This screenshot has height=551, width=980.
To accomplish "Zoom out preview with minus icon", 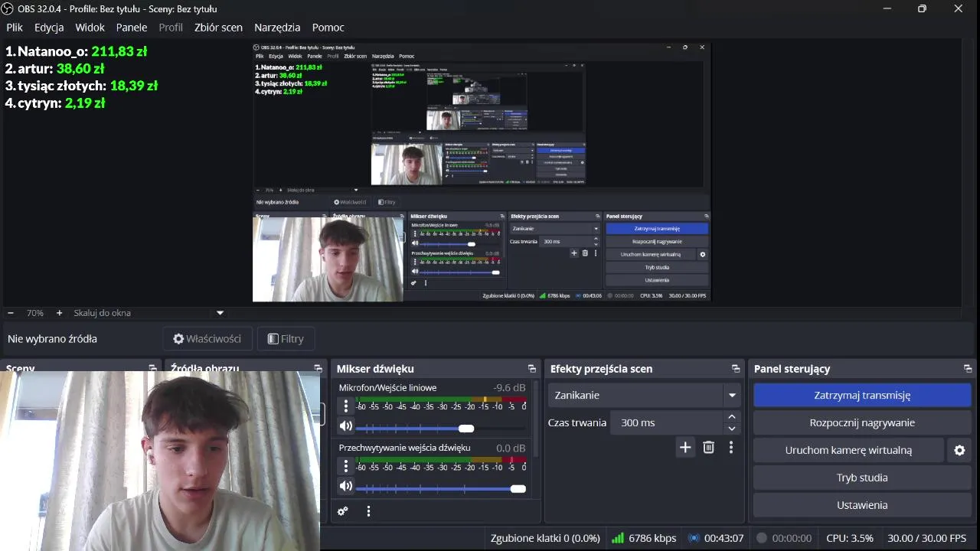I will point(11,313).
